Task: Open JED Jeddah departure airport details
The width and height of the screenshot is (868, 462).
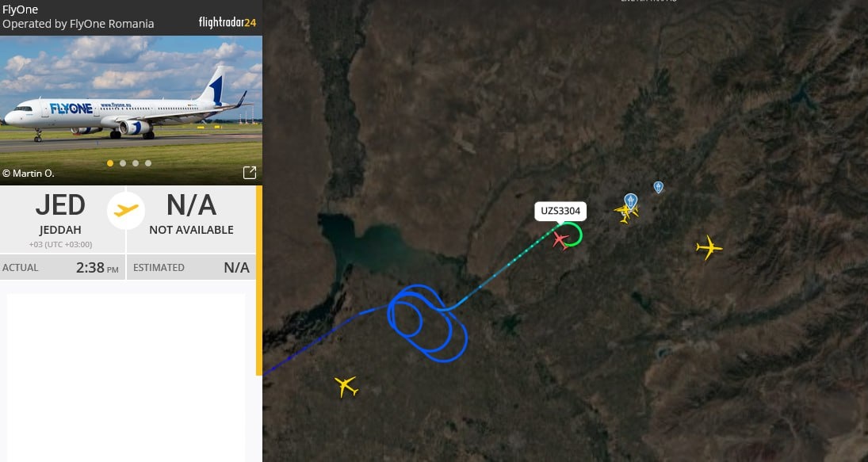Action: pos(60,220)
